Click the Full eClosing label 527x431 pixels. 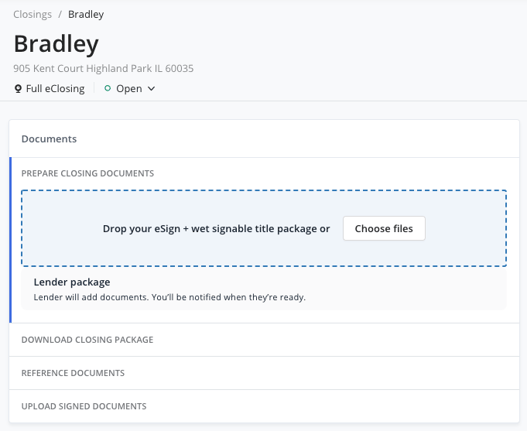click(55, 89)
